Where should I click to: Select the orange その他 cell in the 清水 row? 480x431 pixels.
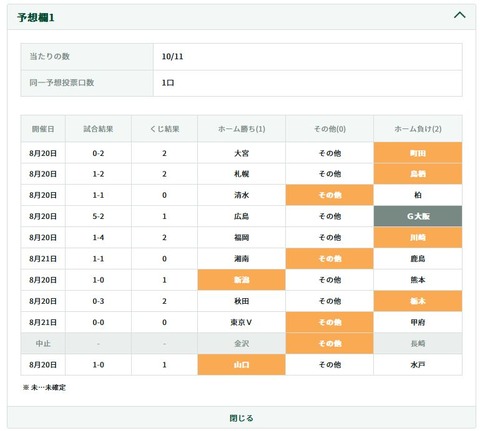coord(329,195)
